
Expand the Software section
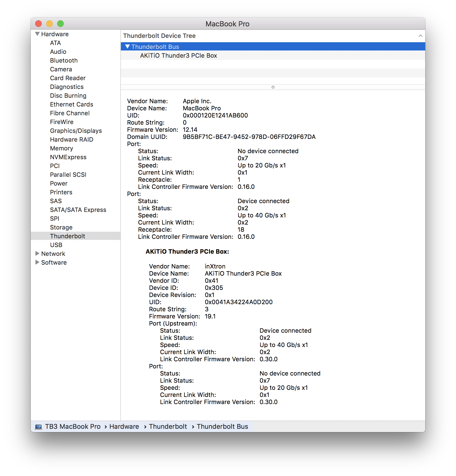click(x=37, y=262)
